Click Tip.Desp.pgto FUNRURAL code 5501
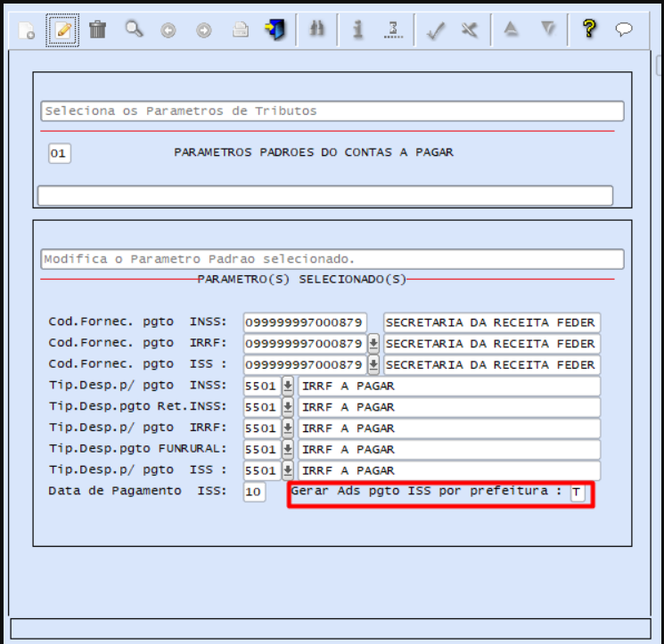 click(x=262, y=449)
